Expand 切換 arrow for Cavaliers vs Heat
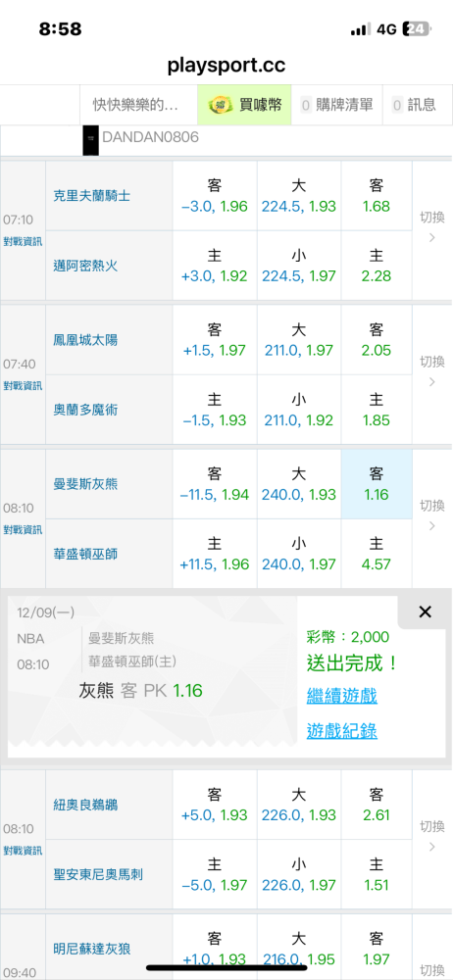This screenshot has height=980, width=453. (431, 230)
